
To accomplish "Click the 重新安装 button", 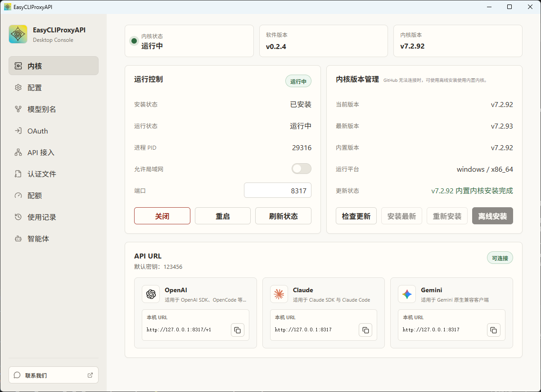I will tap(447, 216).
